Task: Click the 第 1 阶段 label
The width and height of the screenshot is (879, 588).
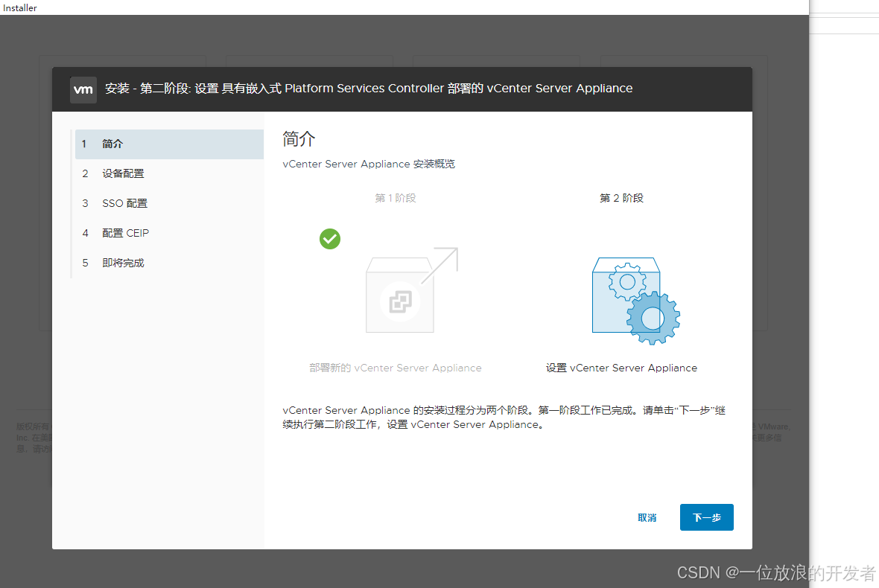Action: [x=396, y=198]
